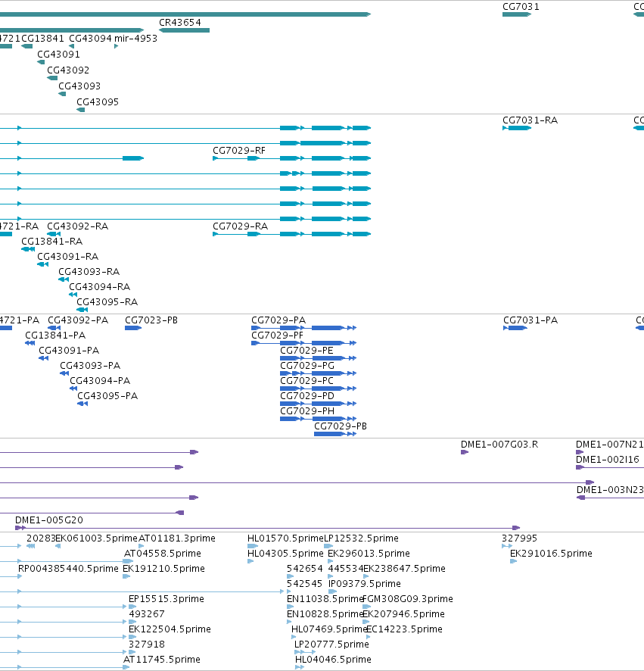Select the CG7029-PA protein label
644x671 pixels.
tap(278, 320)
